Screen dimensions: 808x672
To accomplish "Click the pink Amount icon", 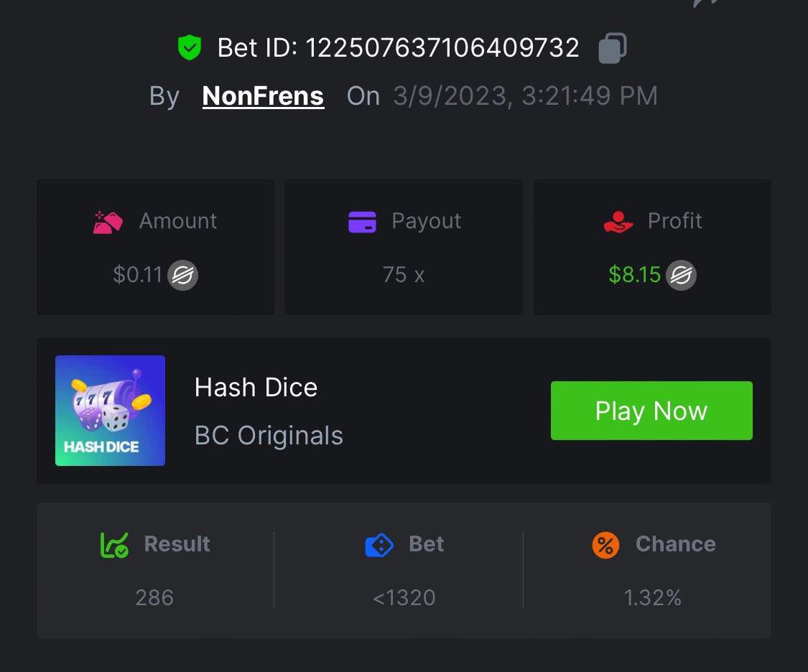I will click(x=108, y=222).
